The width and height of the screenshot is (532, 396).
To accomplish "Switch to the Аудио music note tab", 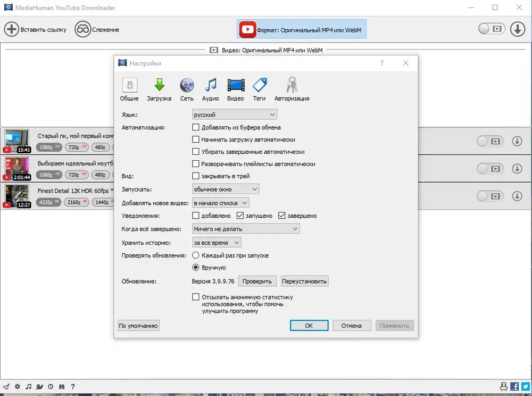I will (210, 89).
